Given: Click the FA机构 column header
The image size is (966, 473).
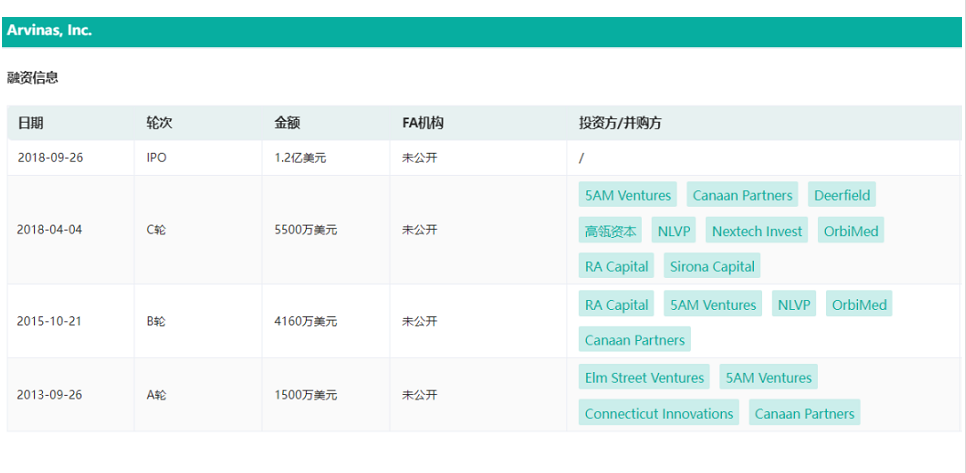Looking at the screenshot, I should tap(423, 123).
